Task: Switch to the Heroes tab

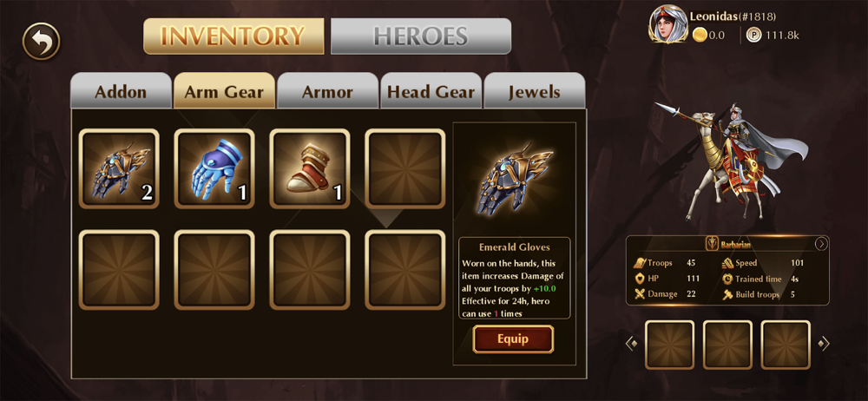Action: click(x=421, y=36)
